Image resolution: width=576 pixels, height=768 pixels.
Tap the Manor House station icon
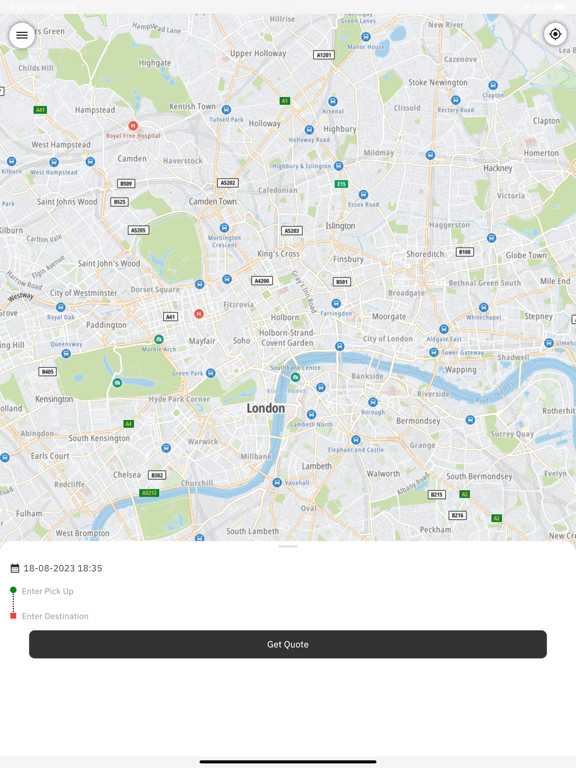366,37
